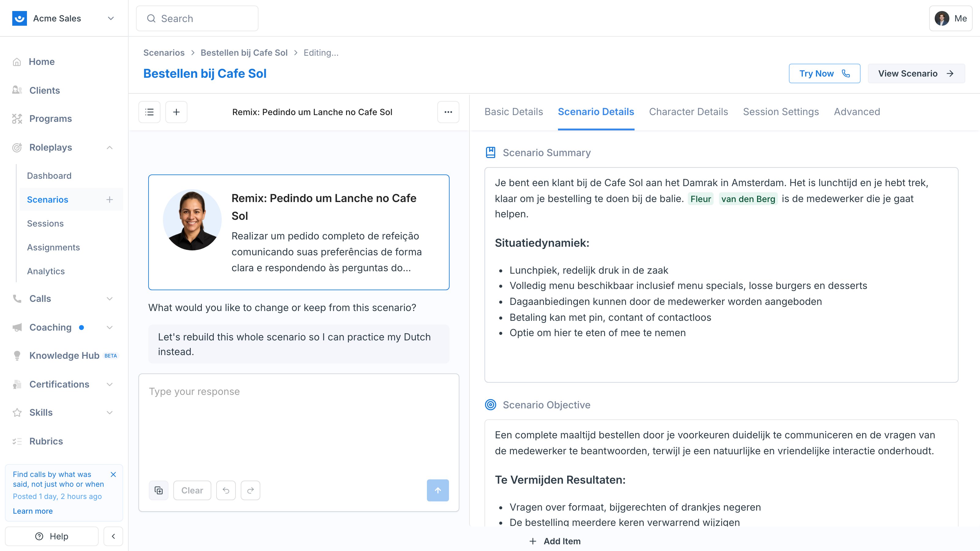Switch to Advanced tab
This screenshot has height=551, width=980.
tap(857, 112)
